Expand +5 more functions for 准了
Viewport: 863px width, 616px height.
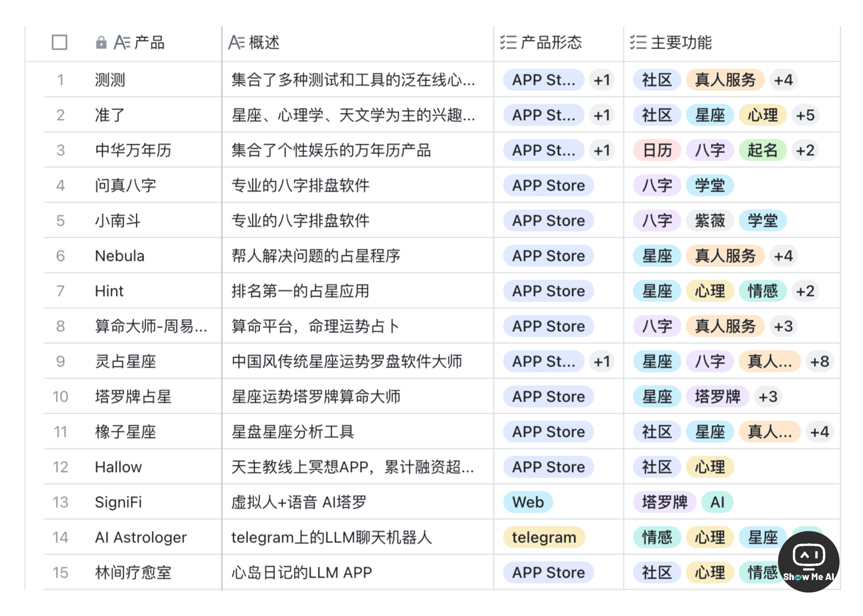[x=805, y=115]
